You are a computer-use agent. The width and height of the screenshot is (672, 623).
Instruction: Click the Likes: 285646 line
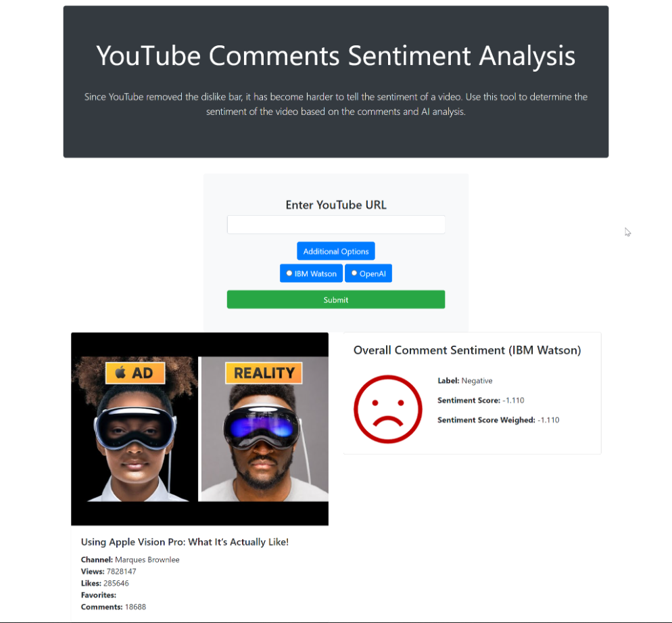(x=105, y=583)
